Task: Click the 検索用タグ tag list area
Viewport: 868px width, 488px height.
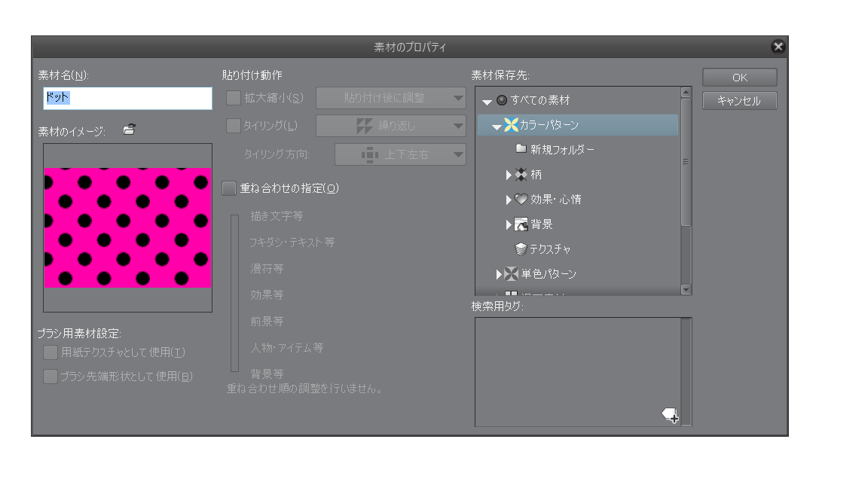Action: coord(577,372)
